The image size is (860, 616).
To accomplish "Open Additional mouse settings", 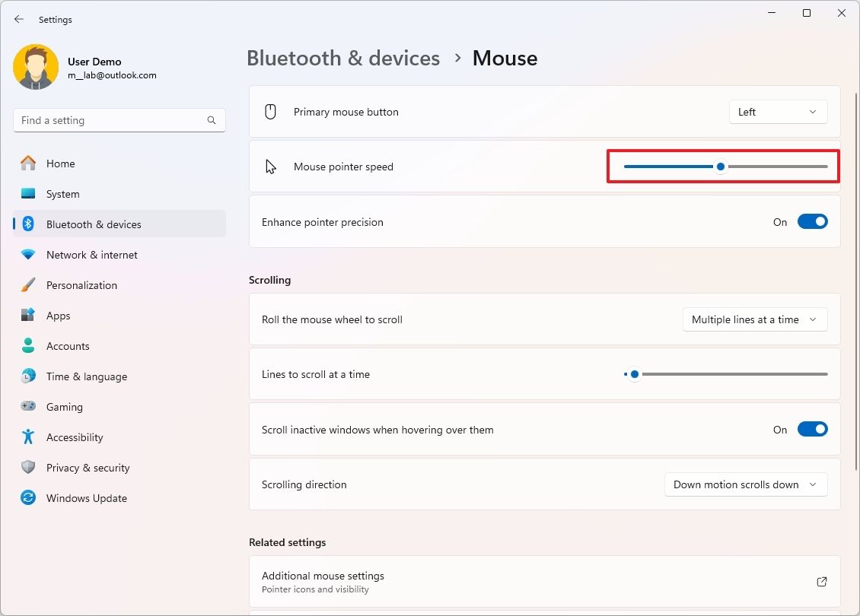I will click(545, 582).
